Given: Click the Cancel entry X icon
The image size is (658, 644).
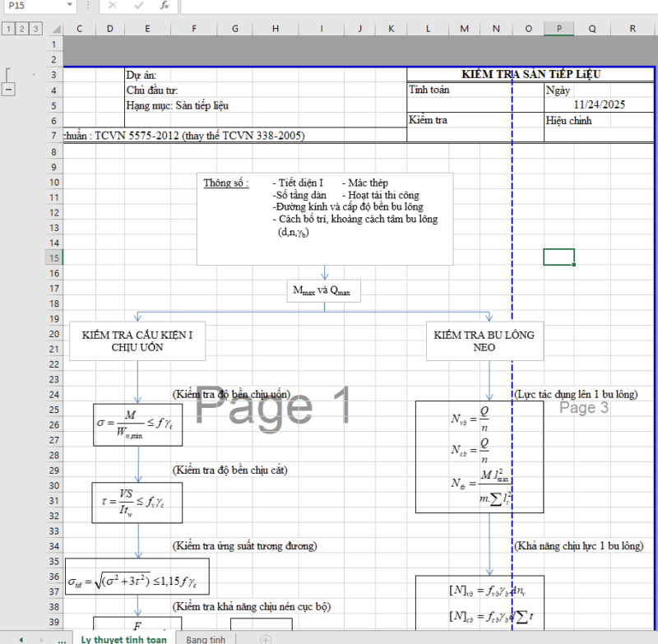Looking at the screenshot, I should (112, 6).
